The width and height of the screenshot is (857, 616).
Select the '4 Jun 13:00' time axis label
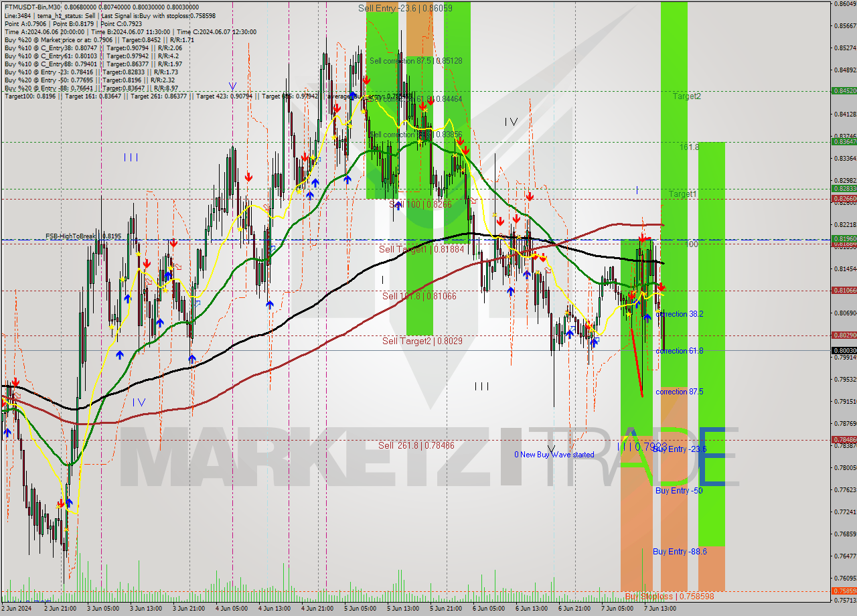(275, 609)
